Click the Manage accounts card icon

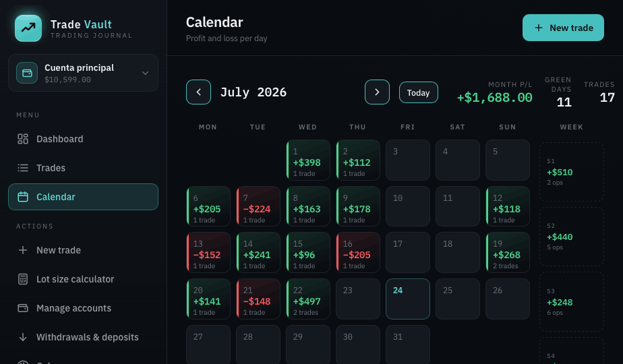pyautogui.click(x=23, y=308)
